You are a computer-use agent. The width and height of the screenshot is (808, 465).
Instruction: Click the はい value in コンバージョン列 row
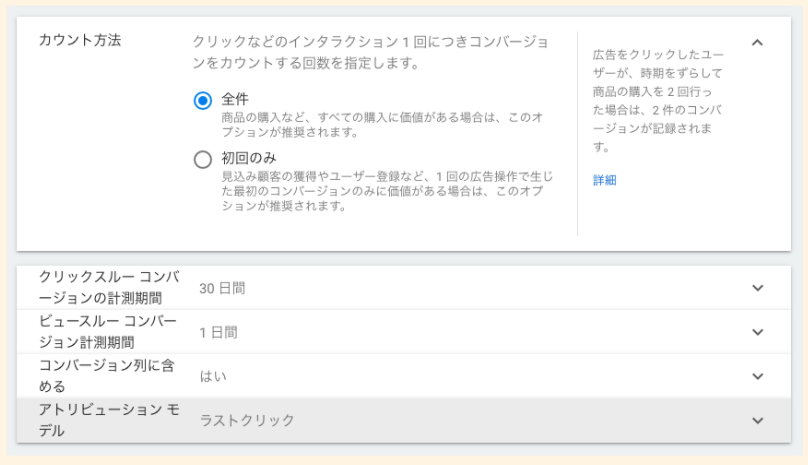point(213,376)
